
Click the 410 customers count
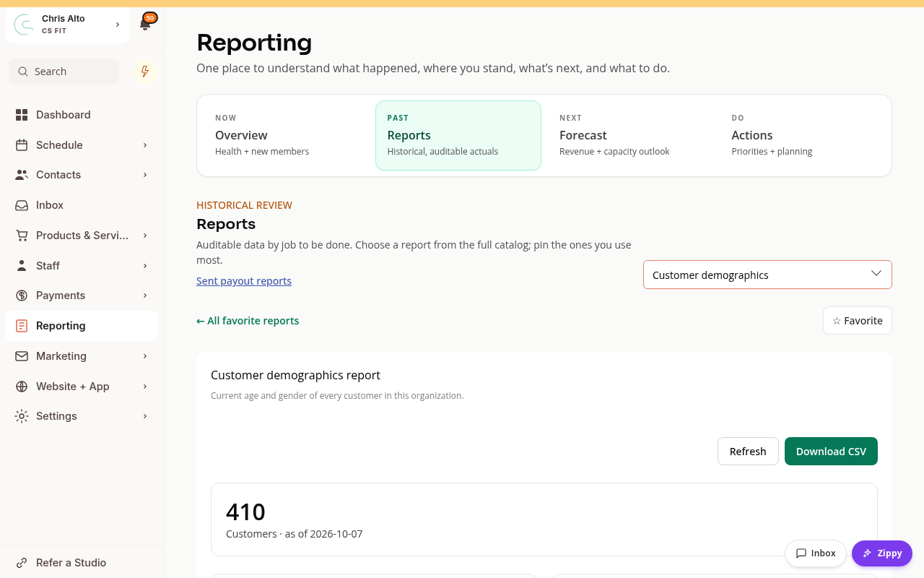coord(245,512)
